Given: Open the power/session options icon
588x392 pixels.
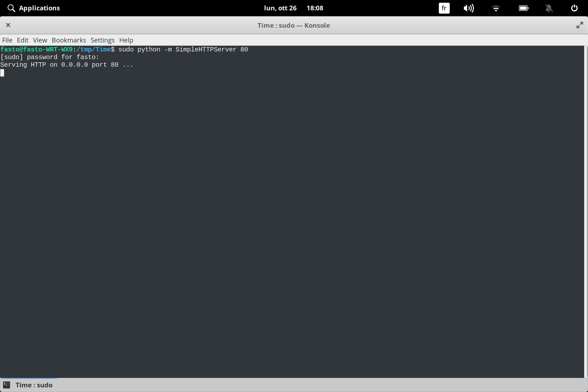Looking at the screenshot, I should point(574,8).
